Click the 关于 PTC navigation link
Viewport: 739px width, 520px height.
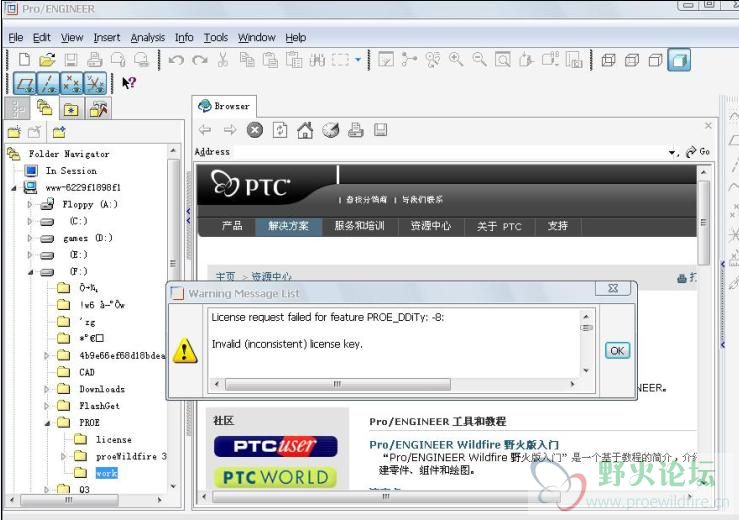pos(499,227)
